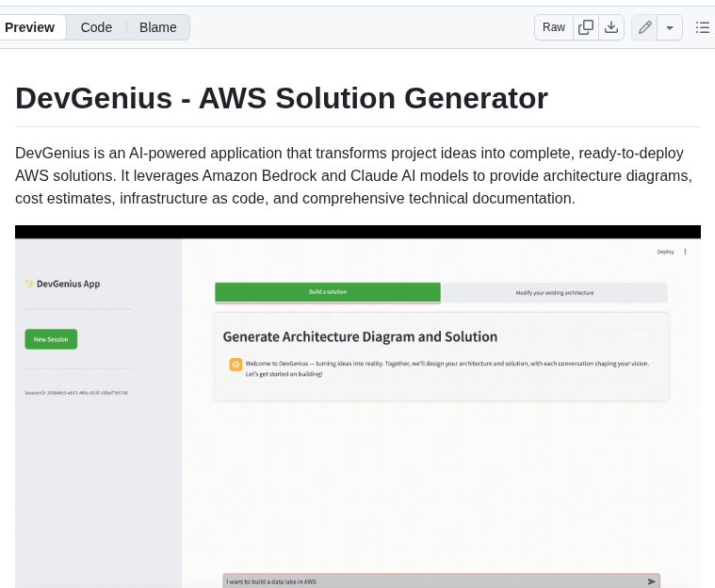Click the orange assistant avatar icon
The height and width of the screenshot is (588, 715).
click(236, 365)
